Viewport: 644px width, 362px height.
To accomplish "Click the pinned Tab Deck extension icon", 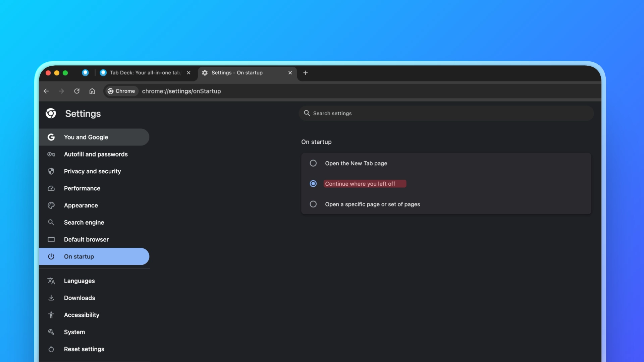I will [85, 73].
